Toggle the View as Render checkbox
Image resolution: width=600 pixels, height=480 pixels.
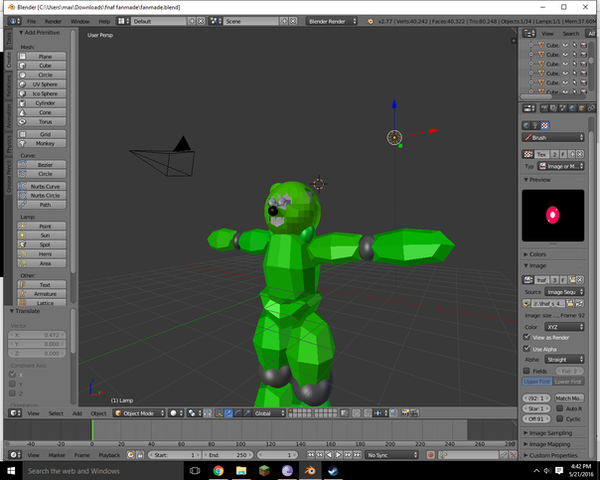pos(528,338)
